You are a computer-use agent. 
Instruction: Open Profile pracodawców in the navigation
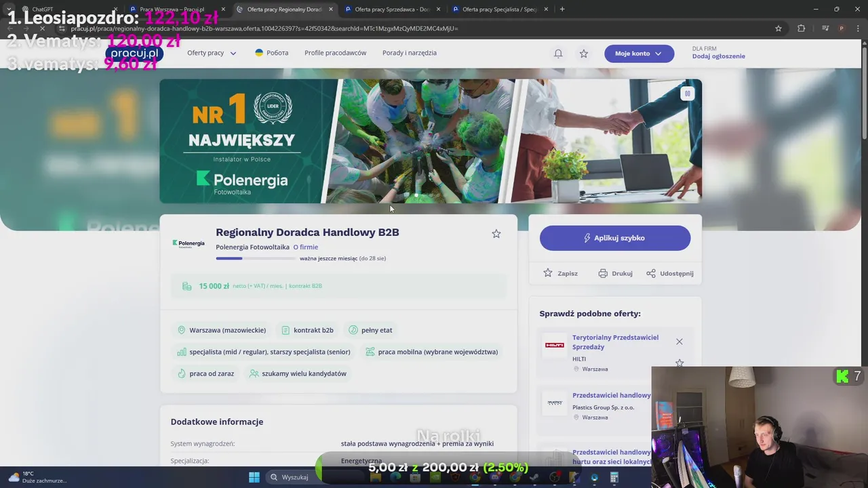[x=335, y=53]
